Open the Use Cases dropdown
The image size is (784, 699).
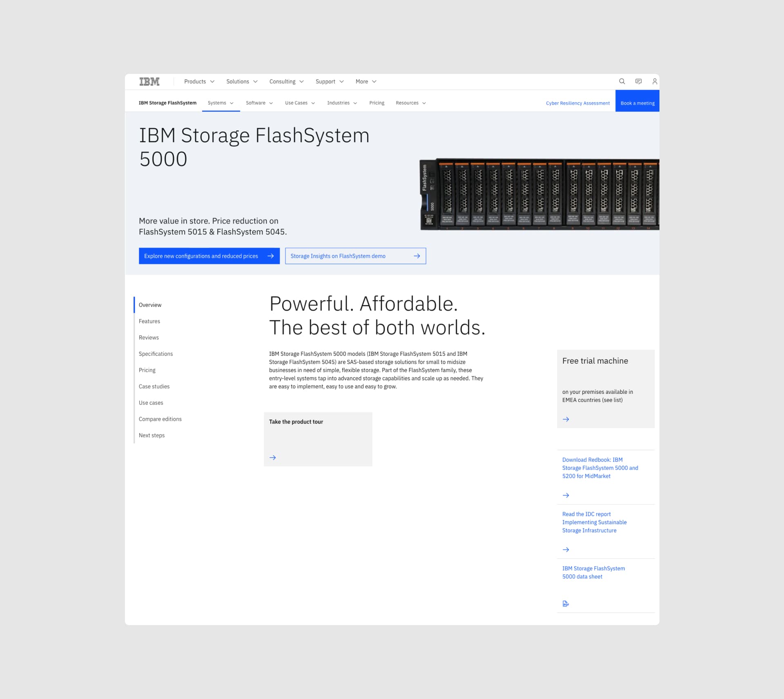300,103
